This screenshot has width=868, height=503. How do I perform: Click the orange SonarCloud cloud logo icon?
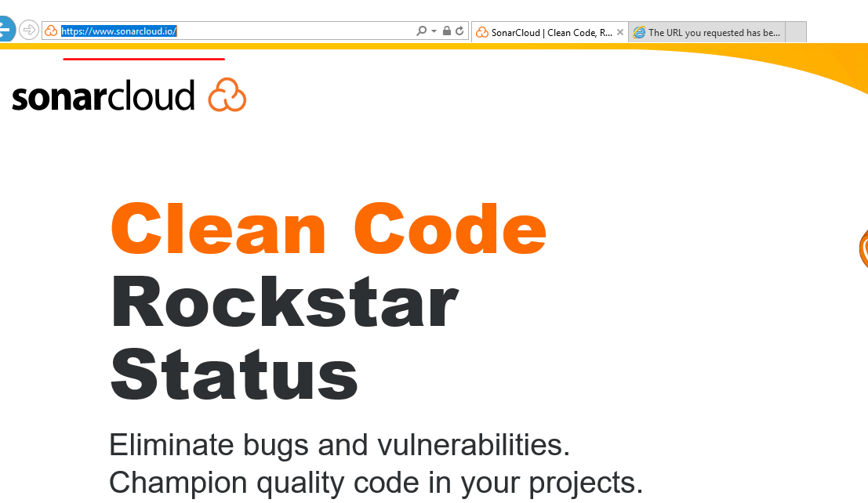tap(227, 95)
